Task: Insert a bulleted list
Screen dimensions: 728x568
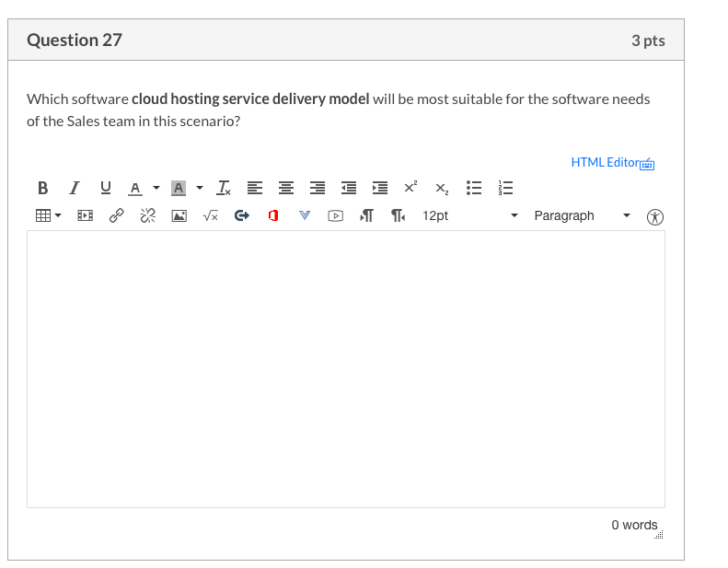Action: 474,188
